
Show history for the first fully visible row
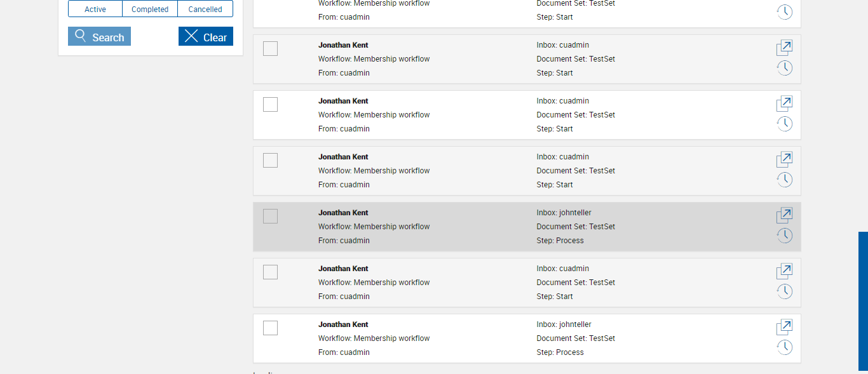click(x=785, y=68)
